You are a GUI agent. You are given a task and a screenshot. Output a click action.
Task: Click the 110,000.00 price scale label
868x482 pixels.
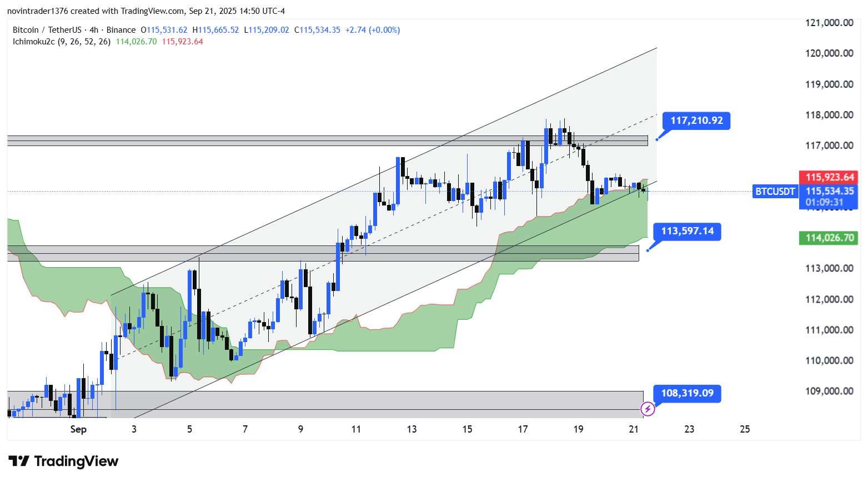click(829, 360)
